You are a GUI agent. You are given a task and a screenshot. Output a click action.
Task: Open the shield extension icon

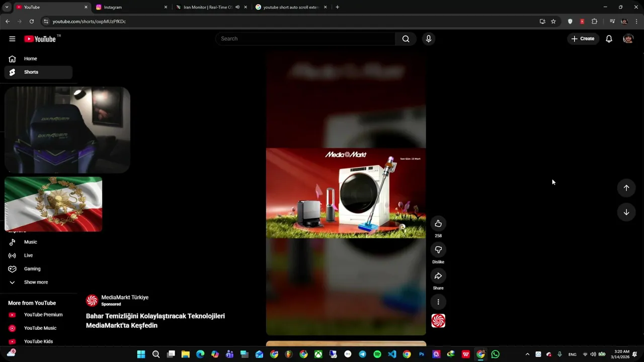(570, 22)
